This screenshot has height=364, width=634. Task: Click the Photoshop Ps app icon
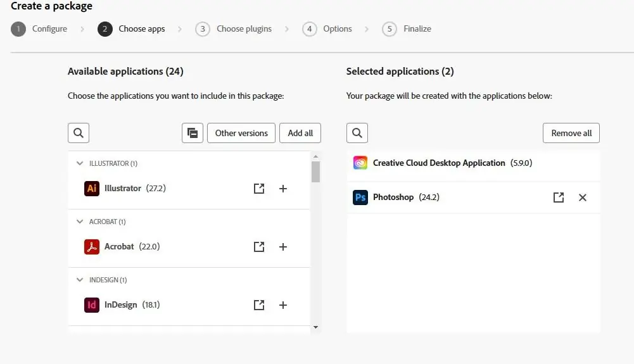[x=360, y=198]
